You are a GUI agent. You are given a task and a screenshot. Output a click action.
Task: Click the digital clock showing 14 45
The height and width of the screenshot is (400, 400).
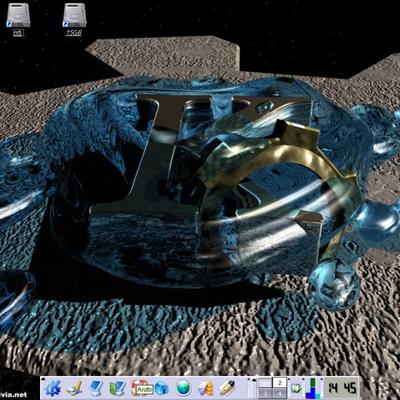coord(342,388)
